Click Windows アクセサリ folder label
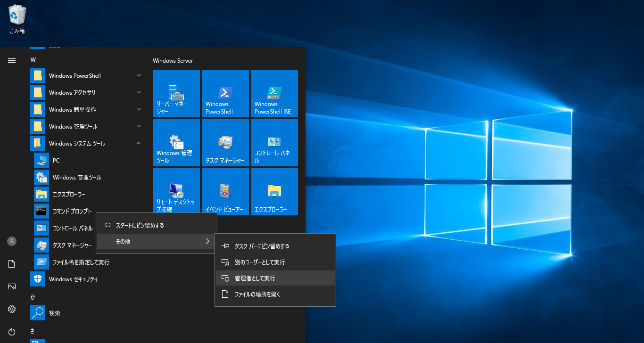Screen dimensions: 644x343 coord(72,93)
